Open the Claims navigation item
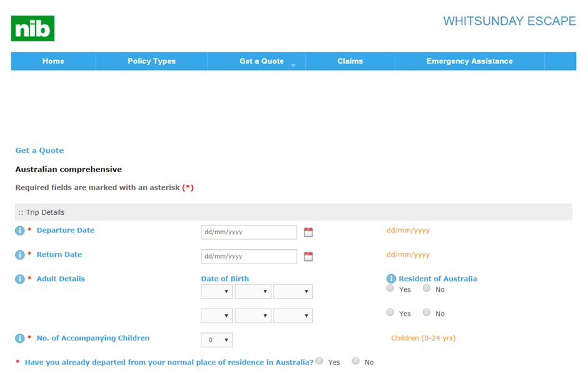Viewport: 588px width, 375px height. coord(350,61)
